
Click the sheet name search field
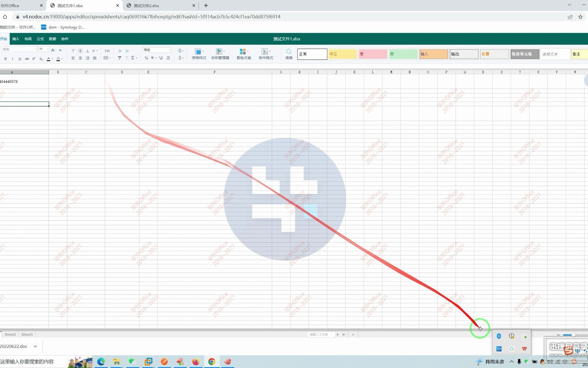pyautogui.click(x=321, y=335)
